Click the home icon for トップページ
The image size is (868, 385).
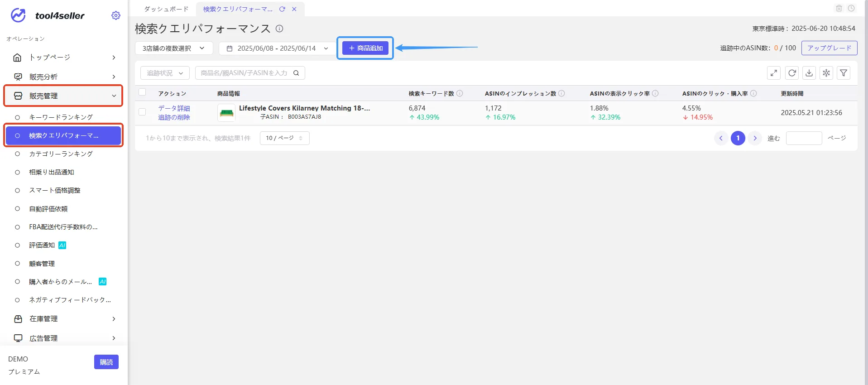[18, 58]
